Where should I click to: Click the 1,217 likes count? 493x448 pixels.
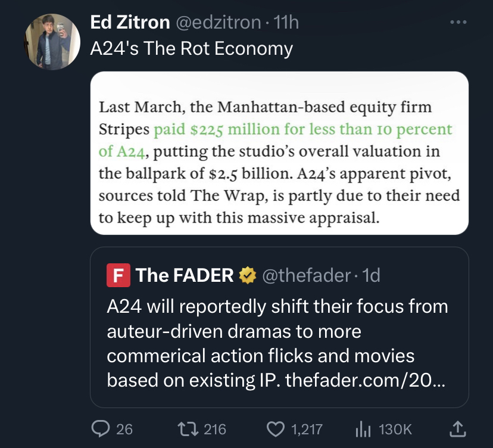point(307,430)
